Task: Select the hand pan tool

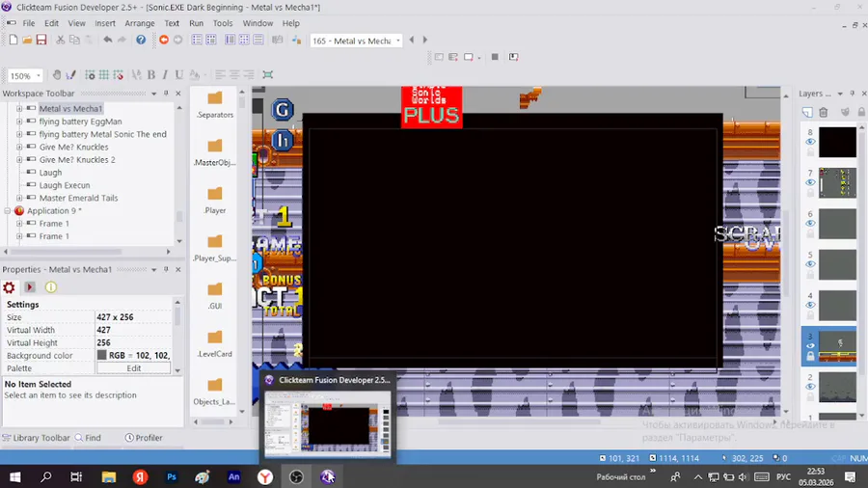Action: point(57,74)
